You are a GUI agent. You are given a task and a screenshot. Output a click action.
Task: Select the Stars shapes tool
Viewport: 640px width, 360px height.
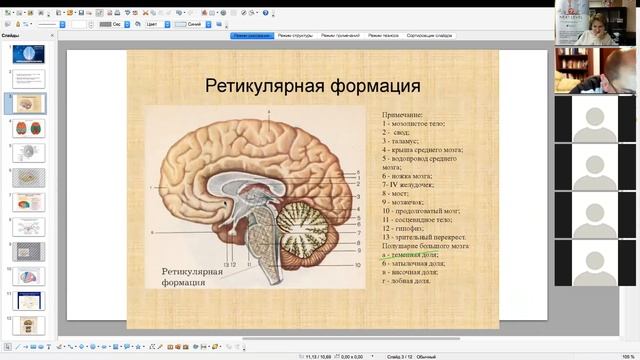138,347
